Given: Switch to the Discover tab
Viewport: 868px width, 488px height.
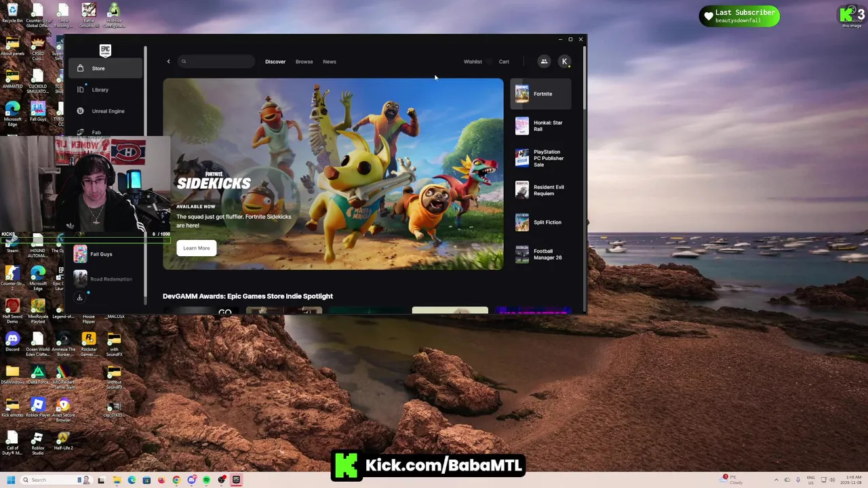Looking at the screenshot, I should click(x=275, y=62).
